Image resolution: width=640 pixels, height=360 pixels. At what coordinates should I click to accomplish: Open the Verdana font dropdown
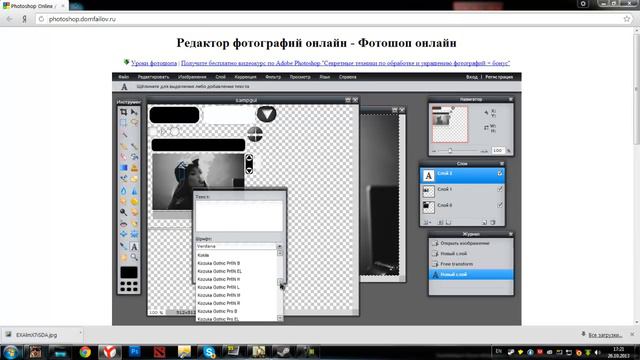[239, 247]
